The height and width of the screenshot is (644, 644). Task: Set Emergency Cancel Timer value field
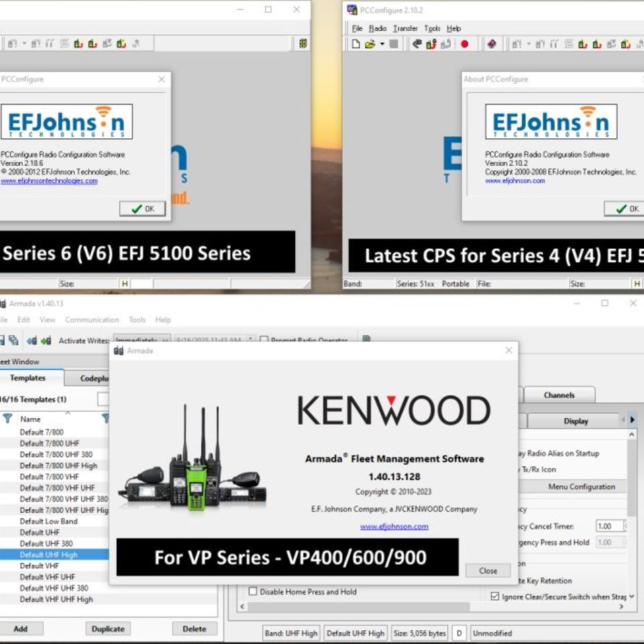click(610, 526)
